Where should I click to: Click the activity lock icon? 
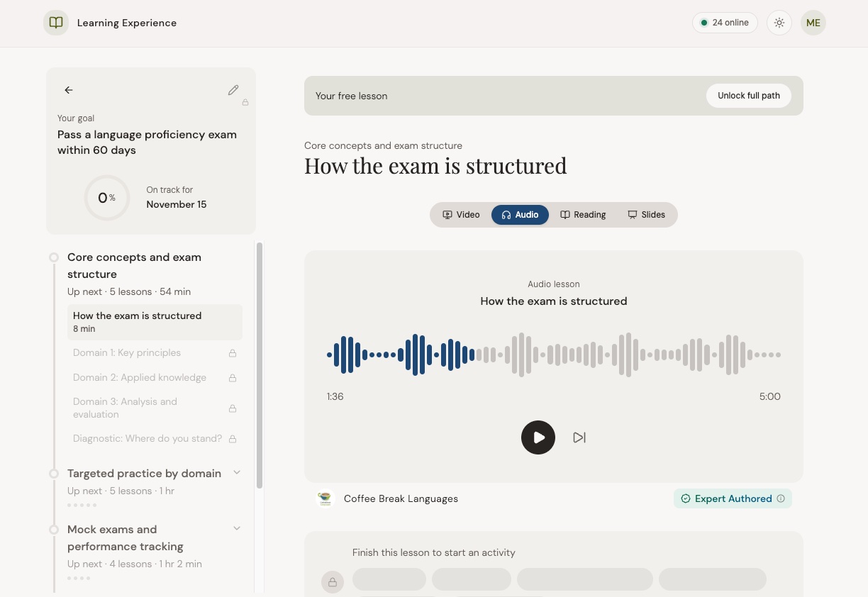(x=333, y=582)
